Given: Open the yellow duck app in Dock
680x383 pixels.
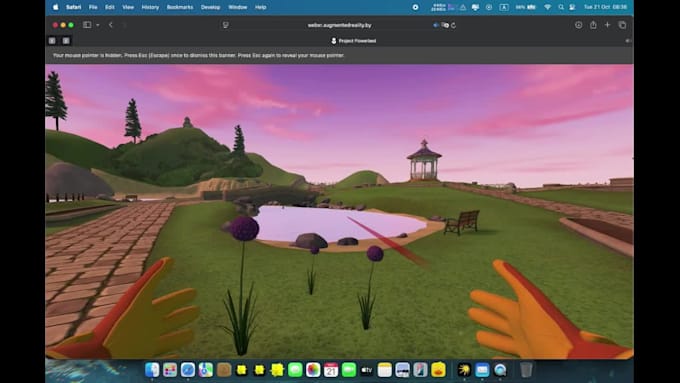Looking at the screenshot, I should [x=438, y=370].
